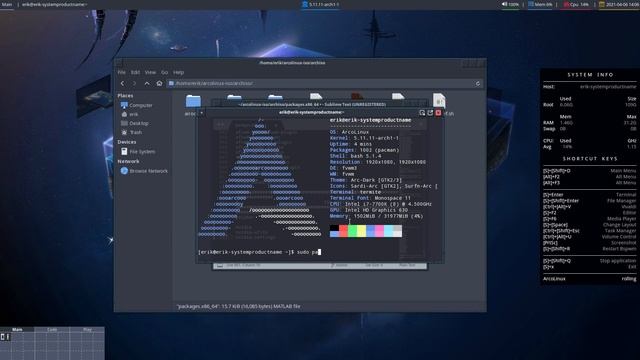Screen dimensions: 640x360
Task: Click the Memory line in neofetch output
Action: click(x=376, y=216)
